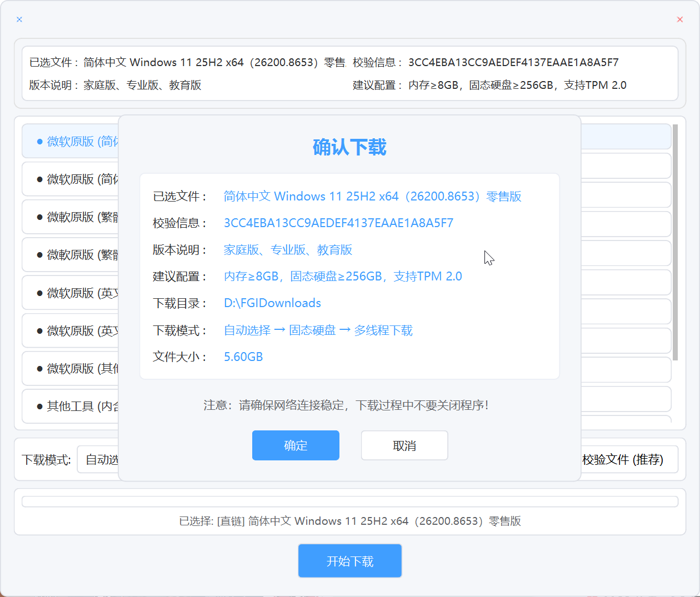This screenshot has height=597, width=700.
Task: Click the 已选择: [直链] status text
Action: point(350,521)
